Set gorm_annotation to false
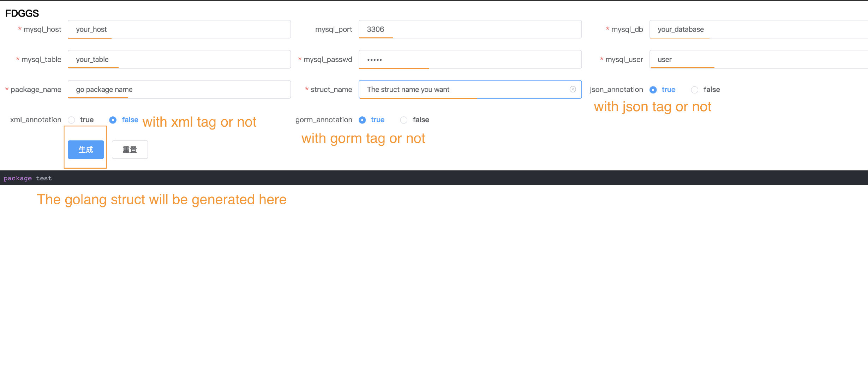Screen dimensions: 868x381 pos(403,120)
